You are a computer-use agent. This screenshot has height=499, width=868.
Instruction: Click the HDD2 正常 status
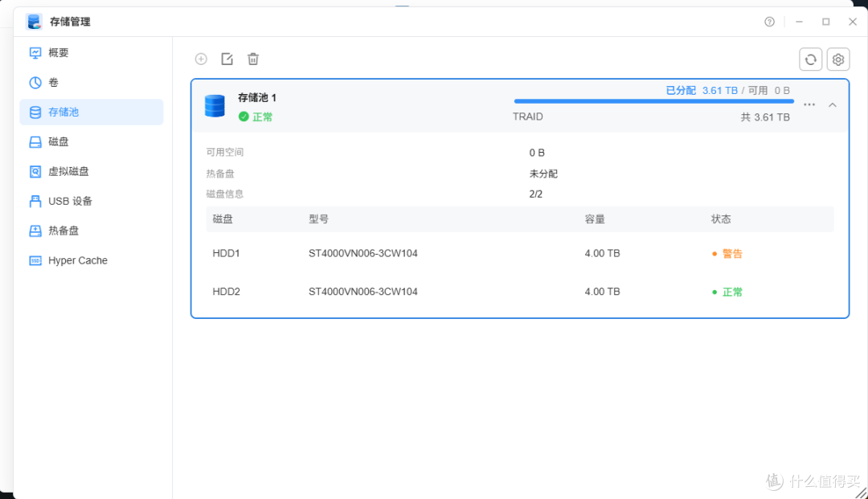(727, 292)
